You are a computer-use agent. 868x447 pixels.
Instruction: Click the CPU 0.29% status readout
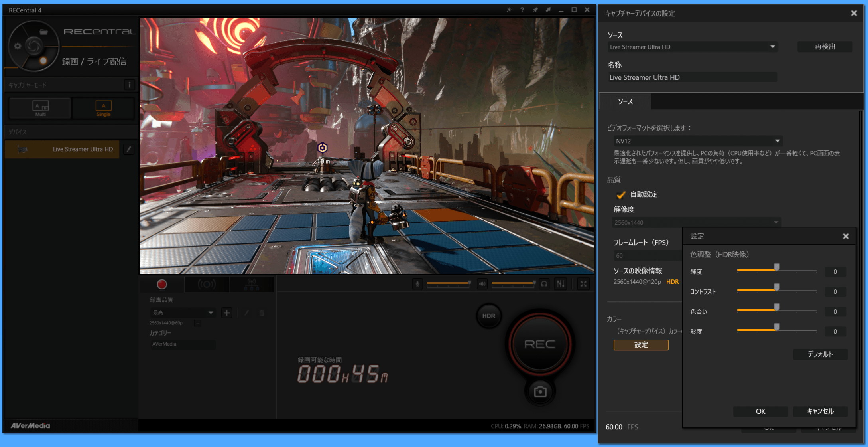506,426
